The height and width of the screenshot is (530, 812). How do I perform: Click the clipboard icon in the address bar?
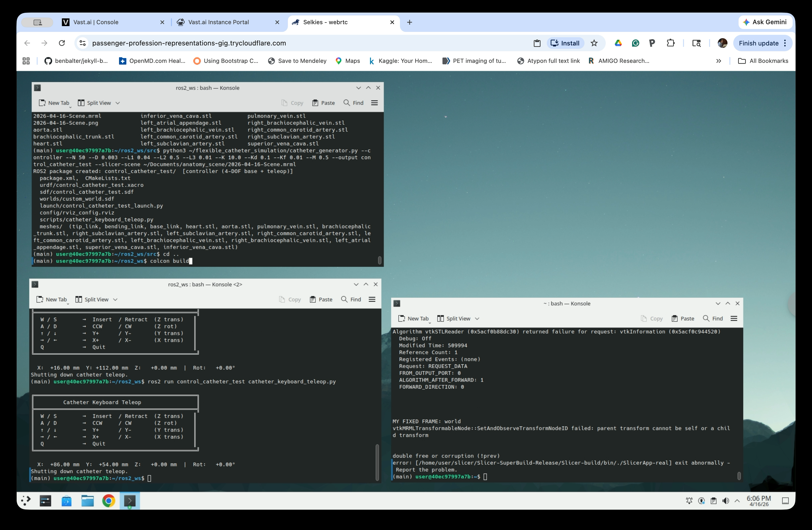point(537,43)
